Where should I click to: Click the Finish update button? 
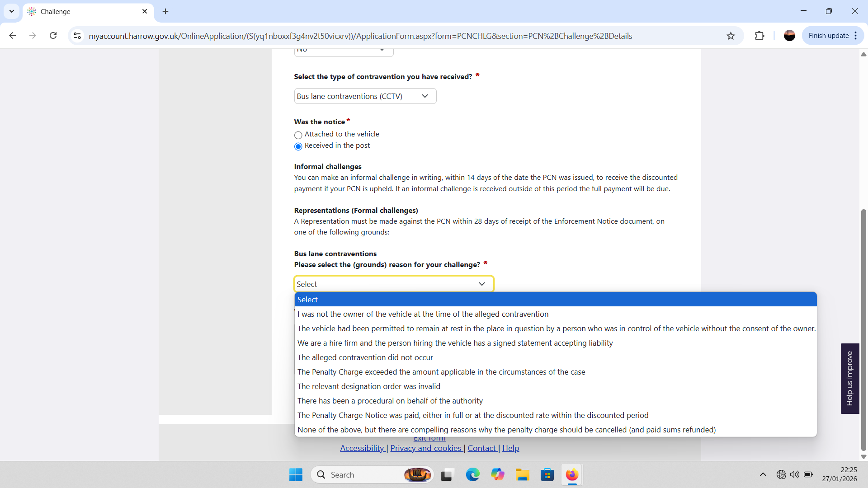pyautogui.click(x=828, y=36)
